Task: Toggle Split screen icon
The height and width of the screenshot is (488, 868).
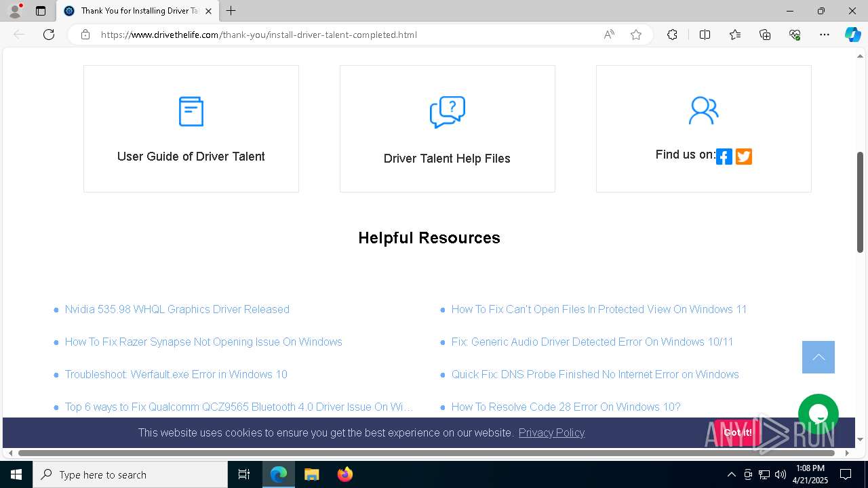Action: [x=705, y=35]
